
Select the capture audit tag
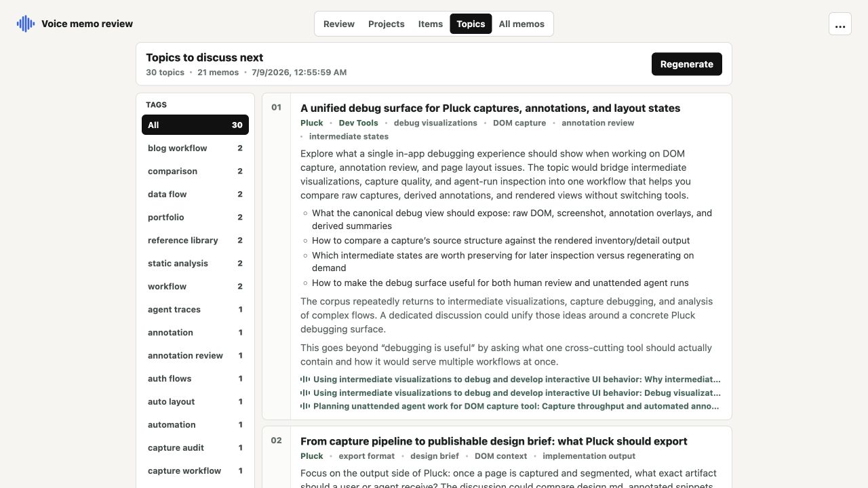click(195, 447)
